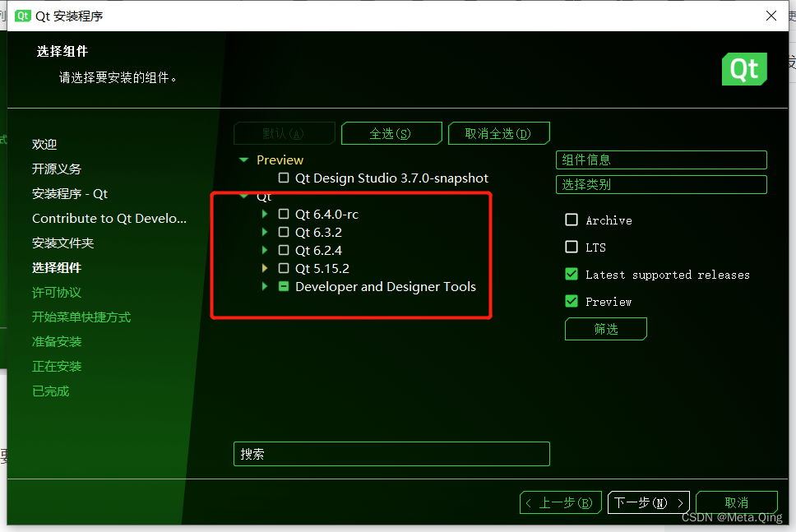Select Contribute to Qt Develo... step
The width and height of the screenshot is (796, 532).
pos(109,218)
